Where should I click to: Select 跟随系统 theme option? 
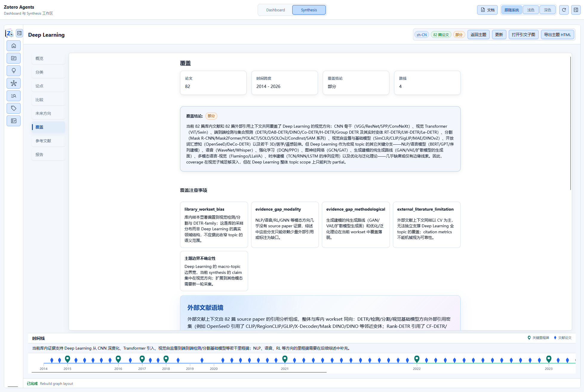512,10
